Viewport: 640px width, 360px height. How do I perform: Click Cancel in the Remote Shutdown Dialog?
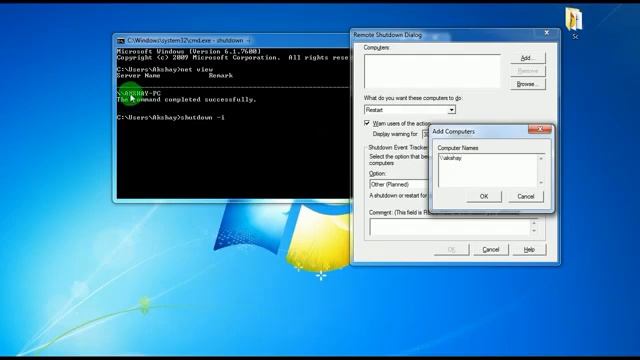(491, 249)
